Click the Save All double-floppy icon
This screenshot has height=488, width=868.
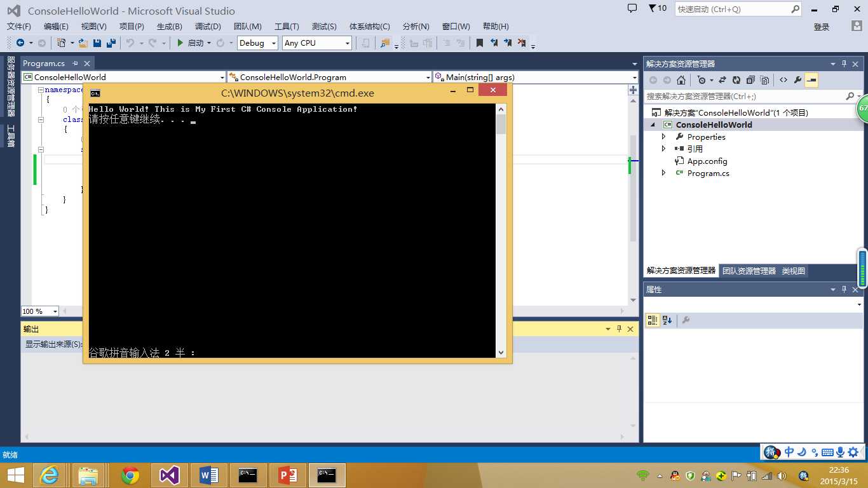coord(111,43)
